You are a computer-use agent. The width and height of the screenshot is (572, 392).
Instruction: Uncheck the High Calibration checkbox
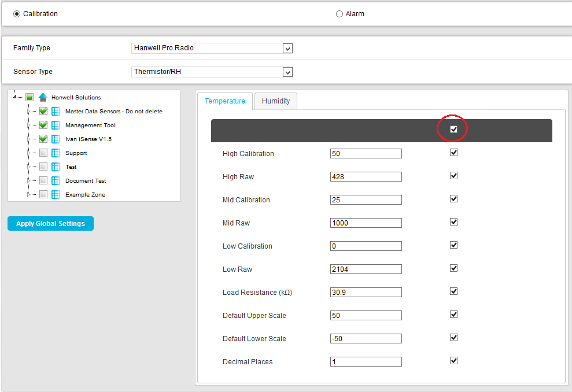pyautogui.click(x=453, y=153)
